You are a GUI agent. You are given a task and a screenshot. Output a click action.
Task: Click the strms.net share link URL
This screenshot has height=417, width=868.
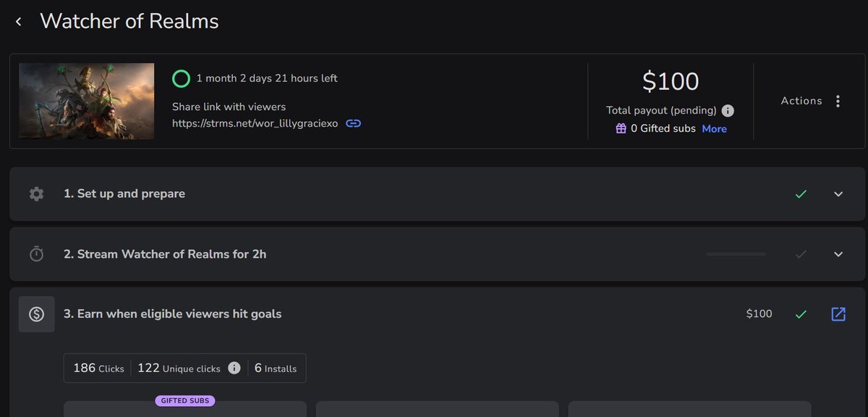coord(255,123)
